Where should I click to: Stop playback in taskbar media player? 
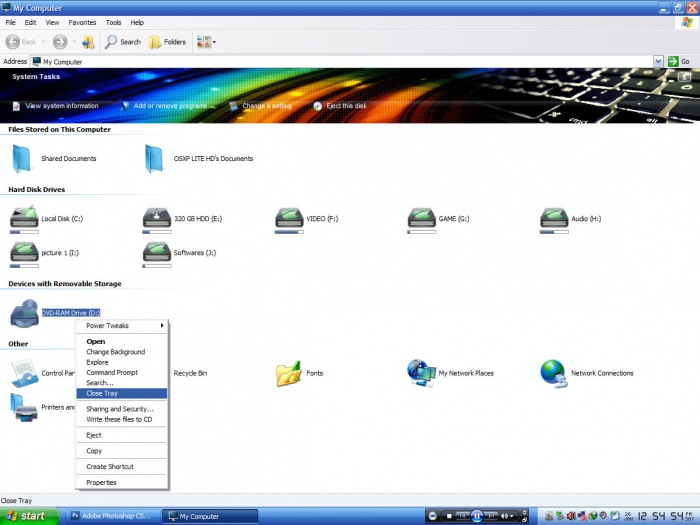click(x=449, y=516)
